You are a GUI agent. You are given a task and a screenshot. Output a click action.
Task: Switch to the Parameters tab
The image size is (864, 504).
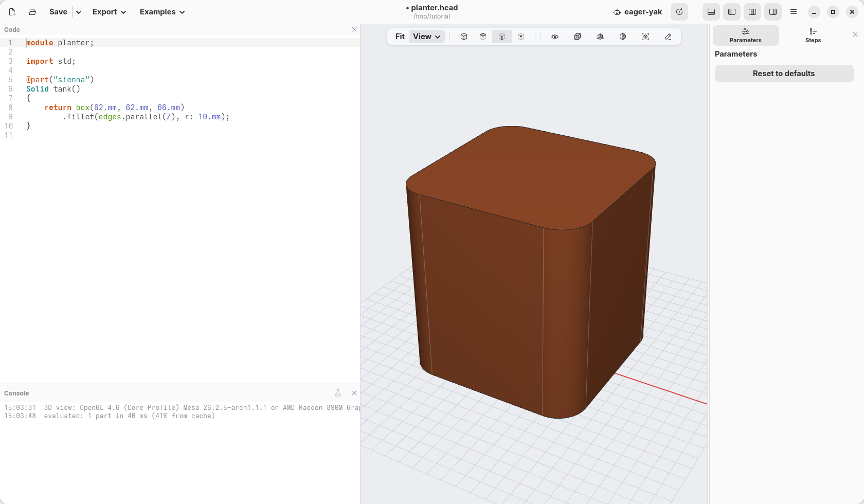click(x=746, y=35)
